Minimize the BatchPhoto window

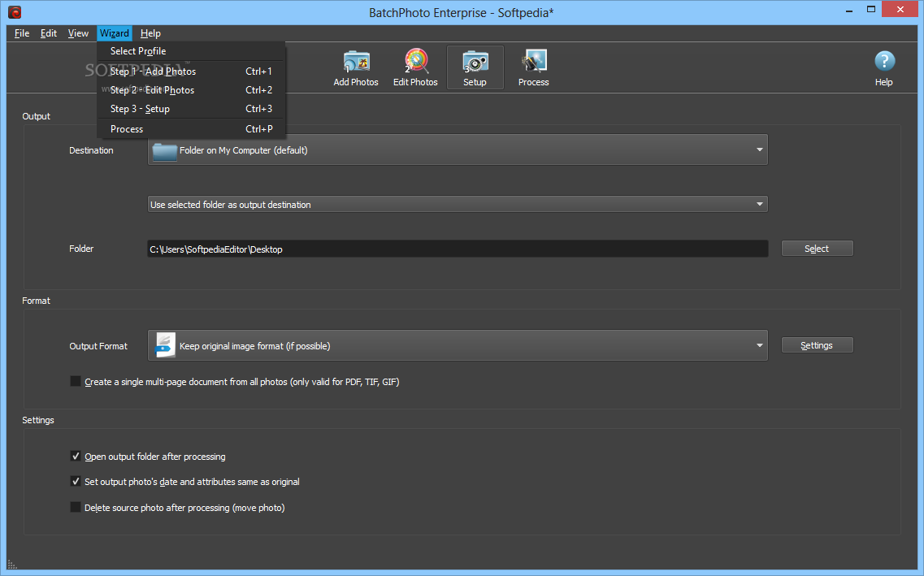click(x=849, y=10)
